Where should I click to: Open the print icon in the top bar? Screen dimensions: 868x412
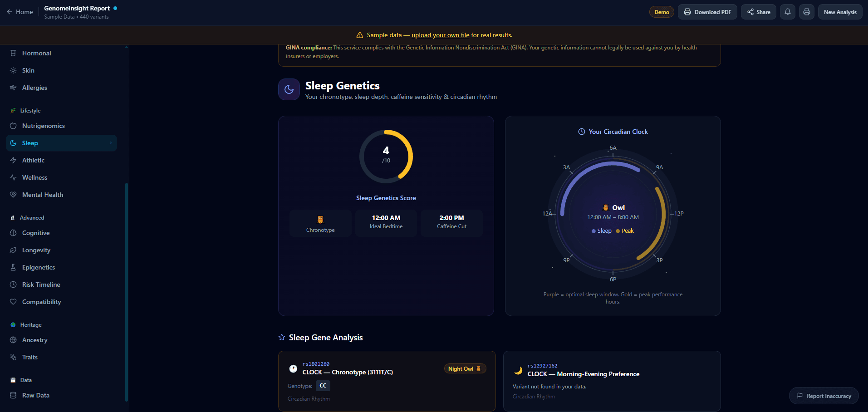coord(806,12)
